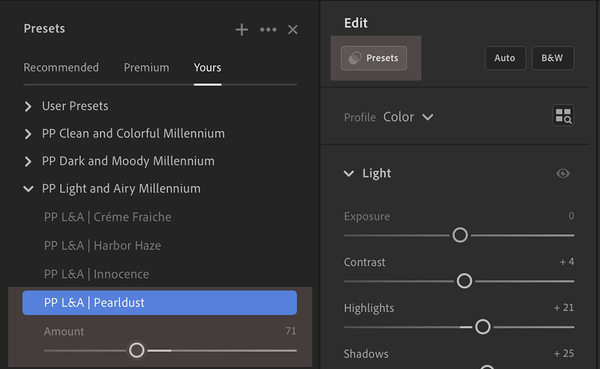
Task: Click the Shadows value + 25
Action: click(564, 354)
